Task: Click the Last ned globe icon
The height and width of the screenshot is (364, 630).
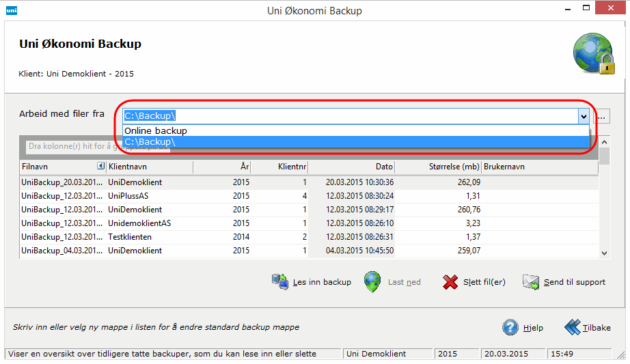Action: (372, 282)
